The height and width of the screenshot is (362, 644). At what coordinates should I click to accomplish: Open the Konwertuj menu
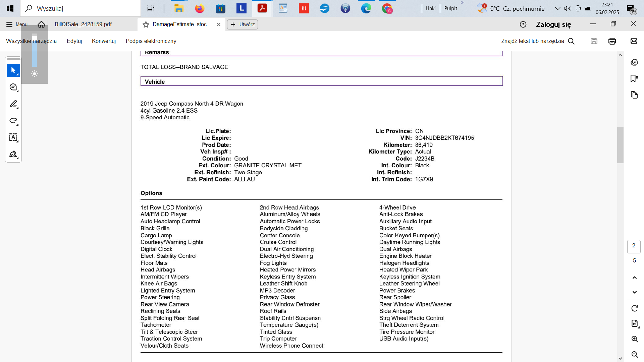click(104, 41)
